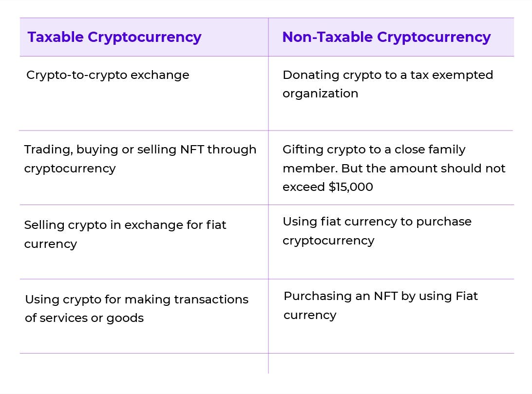The width and height of the screenshot is (532, 394).
Task: Click the empty bottom-right table cell
Action: 391,363
